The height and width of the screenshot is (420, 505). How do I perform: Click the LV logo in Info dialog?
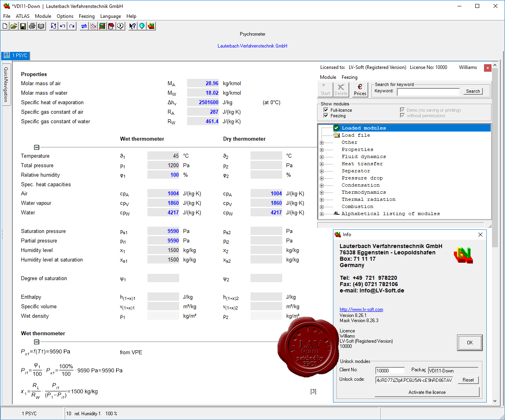point(463,255)
